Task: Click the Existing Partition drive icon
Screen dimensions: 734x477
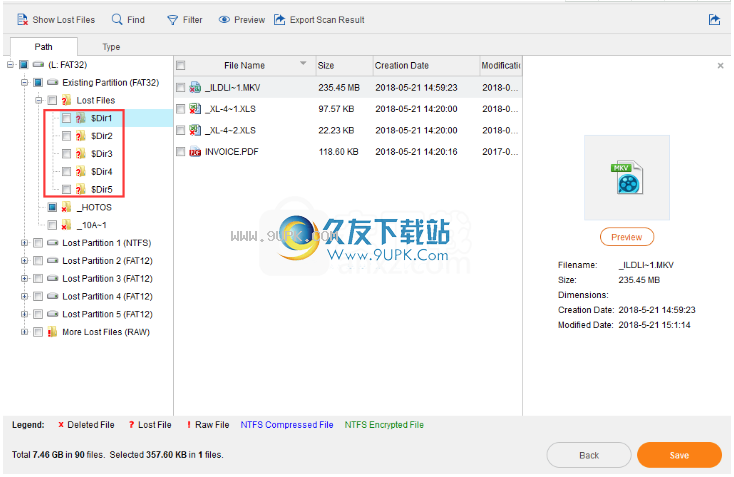Action: click(x=52, y=82)
